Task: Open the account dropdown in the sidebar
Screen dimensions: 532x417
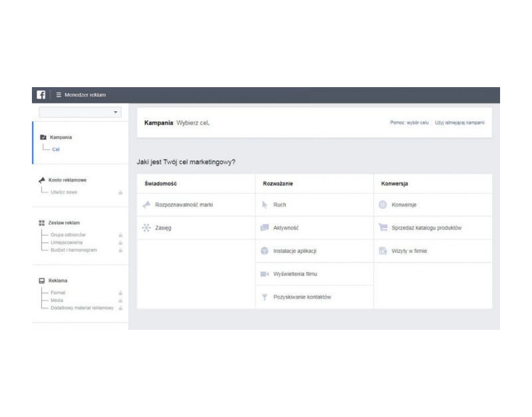Action: 80,112
